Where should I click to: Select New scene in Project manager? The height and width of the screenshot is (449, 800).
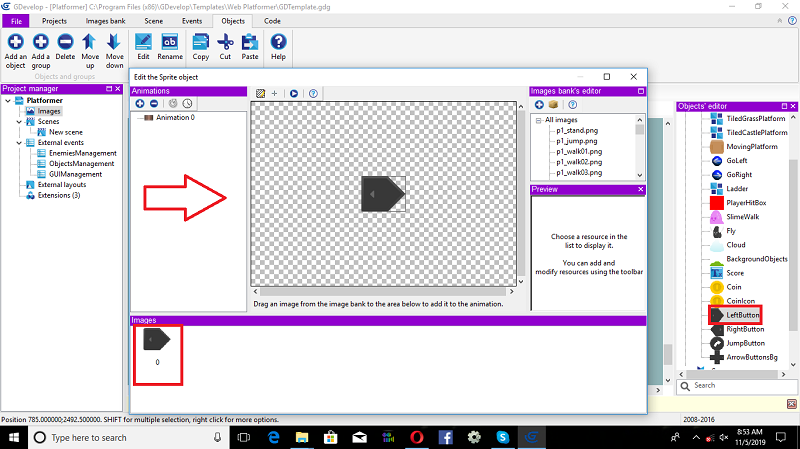(x=65, y=132)
